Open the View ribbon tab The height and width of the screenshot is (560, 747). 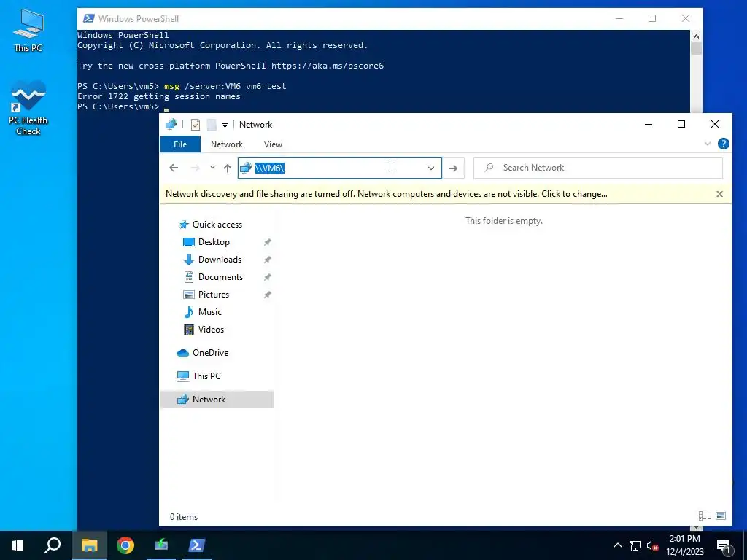pos(273,144)
